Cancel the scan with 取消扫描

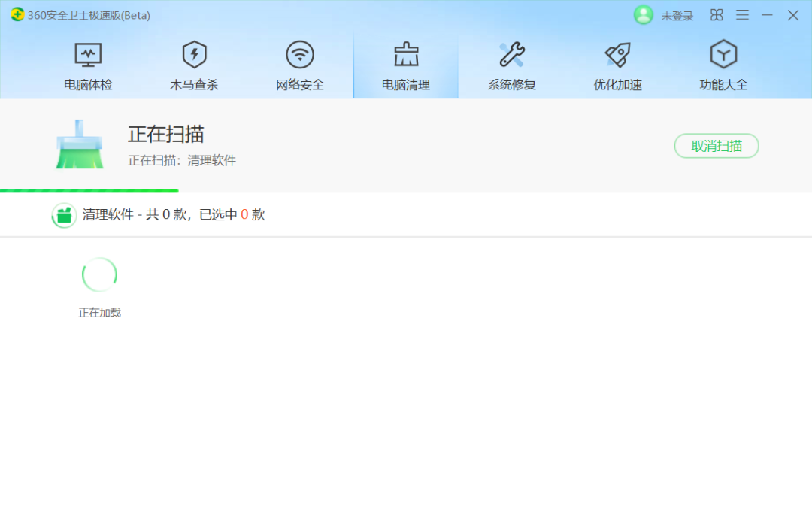(x=717, y=146)
